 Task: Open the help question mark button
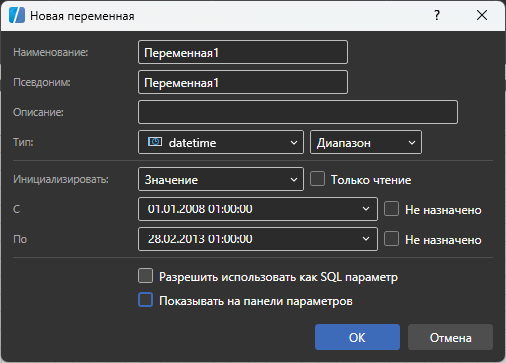[x=437, y=15]
